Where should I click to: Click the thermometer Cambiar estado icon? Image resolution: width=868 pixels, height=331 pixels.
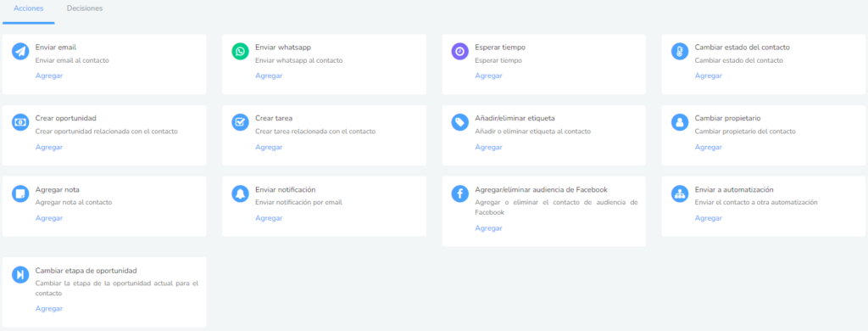pyautogui.click(x=680, y=52)
